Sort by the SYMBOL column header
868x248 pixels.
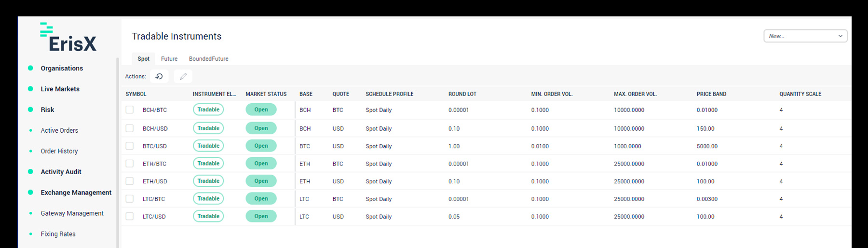pyautogui.click(x=136, y=94)
